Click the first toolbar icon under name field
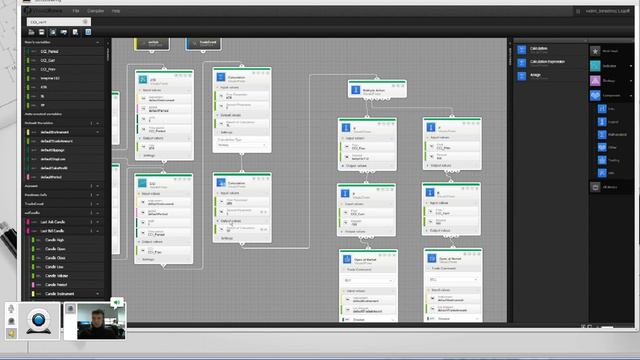 click(31, 32)
